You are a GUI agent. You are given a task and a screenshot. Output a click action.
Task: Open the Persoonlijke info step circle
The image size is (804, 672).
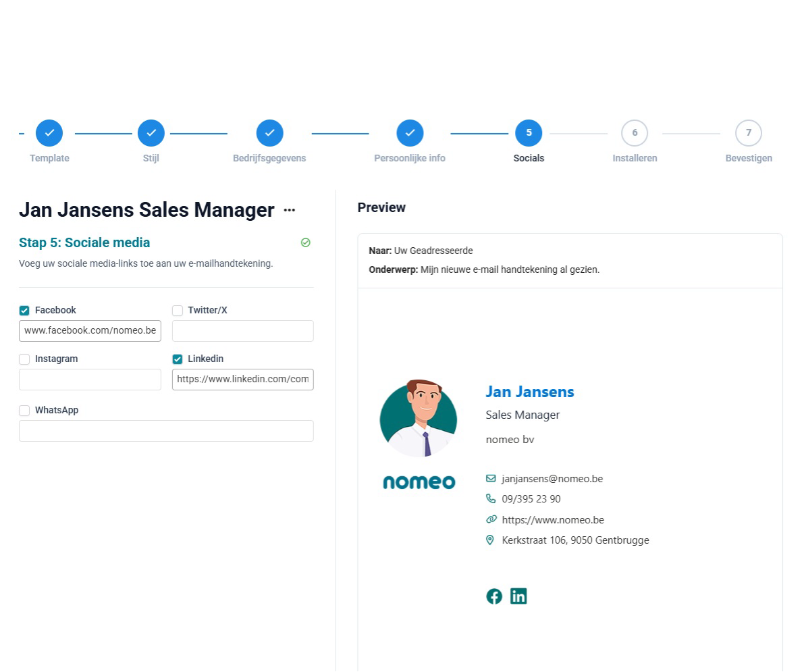pos(410,133)
